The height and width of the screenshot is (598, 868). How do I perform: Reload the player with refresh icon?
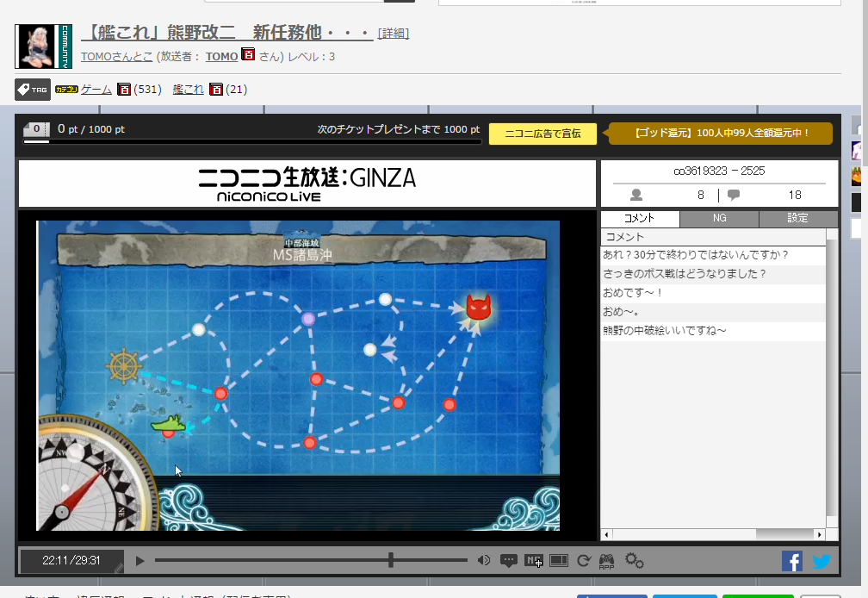tap(584, 561)
